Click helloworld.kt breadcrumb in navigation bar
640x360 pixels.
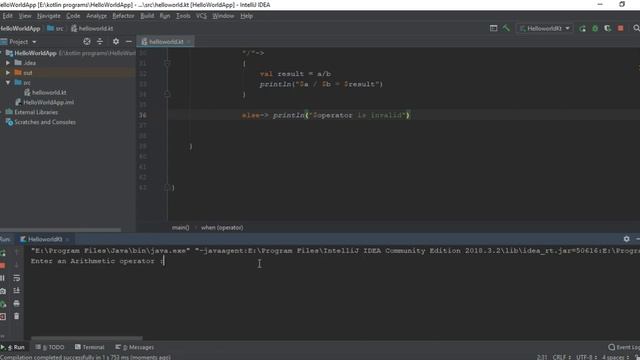click(92, 29)
